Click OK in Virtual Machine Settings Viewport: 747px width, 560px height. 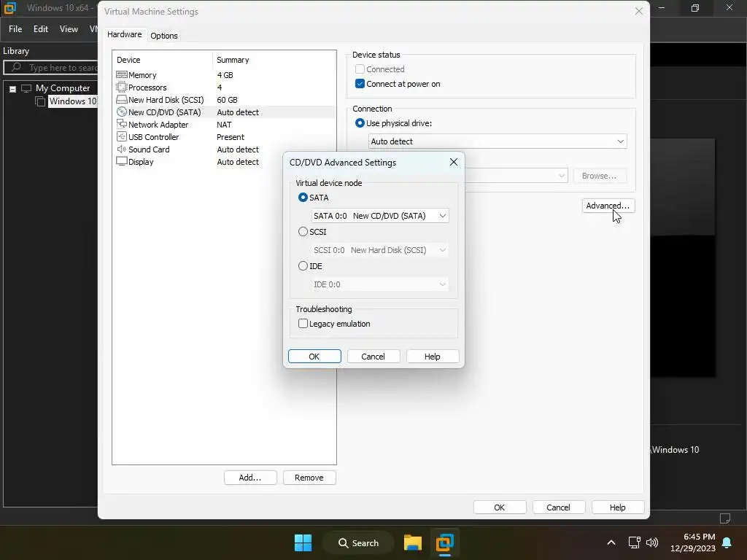click(x=499, y=507)
